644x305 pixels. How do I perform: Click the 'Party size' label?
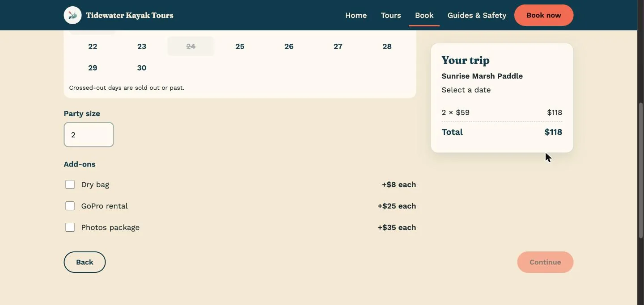pos(82,113)
